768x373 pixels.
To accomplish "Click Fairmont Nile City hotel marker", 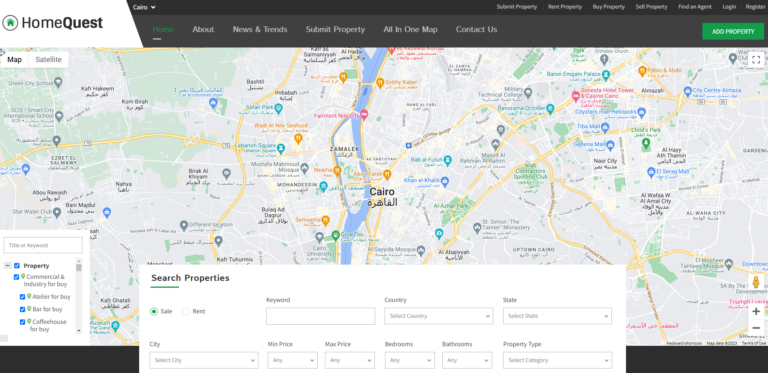I will click(x=364, y=115).
